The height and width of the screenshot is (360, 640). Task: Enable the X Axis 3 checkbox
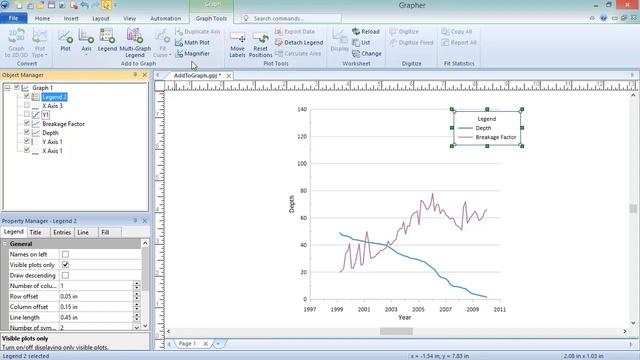point(27,106)
